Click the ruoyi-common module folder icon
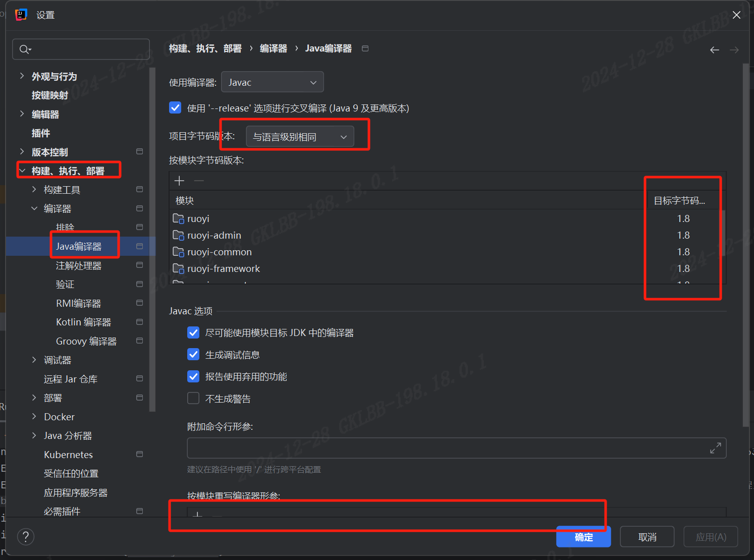The height and width of the screenshot is (560, 754). tap(178, 252)
